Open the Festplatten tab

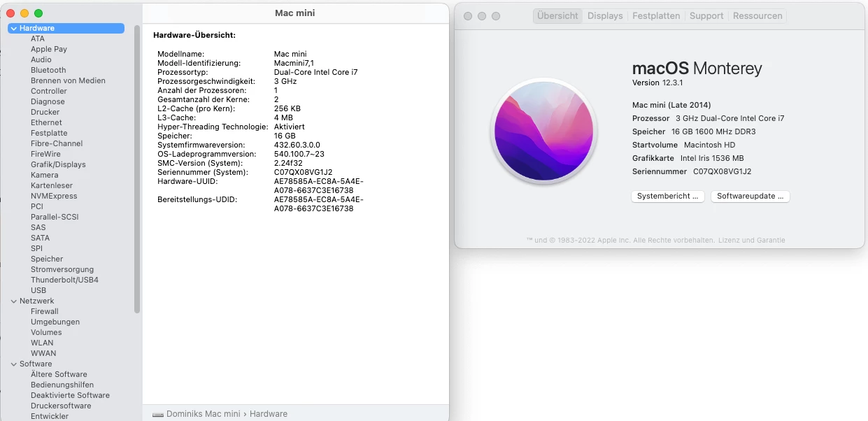[x=656, y=15]
